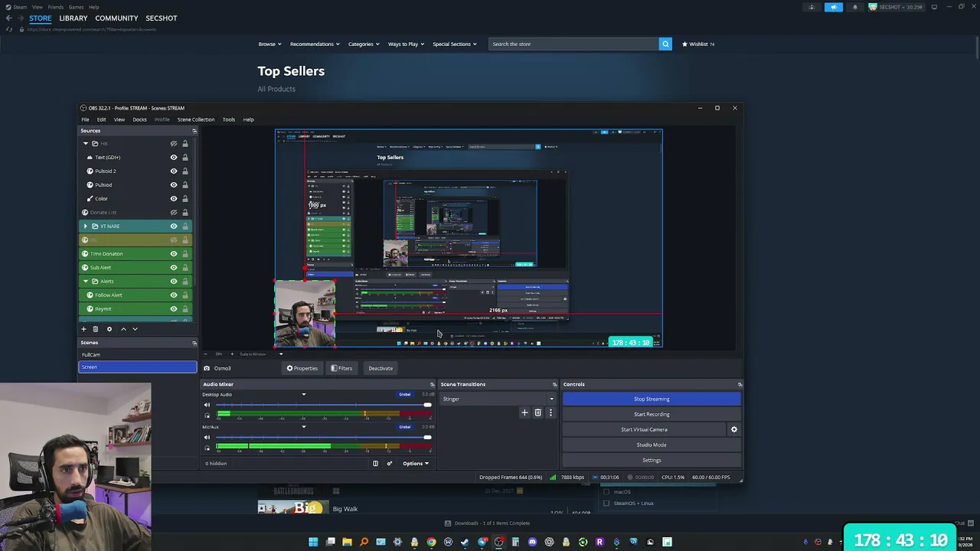This screenshot has height=551, width=980.
Task: Undock the Audio Mixer panel
Action: tap(432, 384)
